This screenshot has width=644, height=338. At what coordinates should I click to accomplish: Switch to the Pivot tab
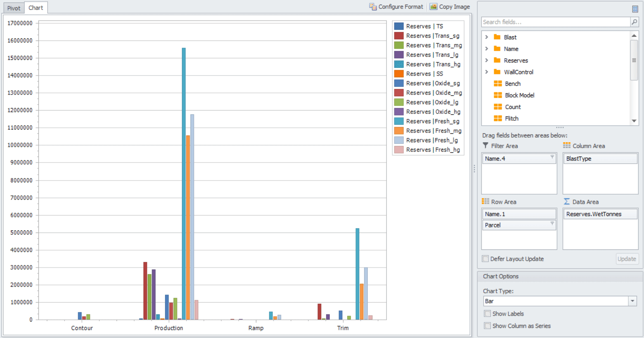(14, 8)
